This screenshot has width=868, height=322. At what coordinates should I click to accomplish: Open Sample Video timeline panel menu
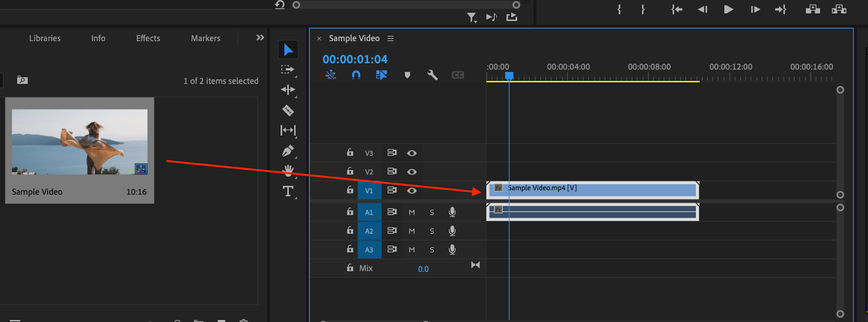[391, 39]
